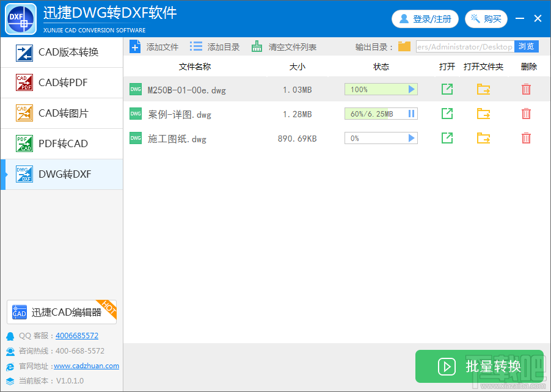Close the application window
The image size is (551, 392).
pyautogui.click(x=538, y=18)
